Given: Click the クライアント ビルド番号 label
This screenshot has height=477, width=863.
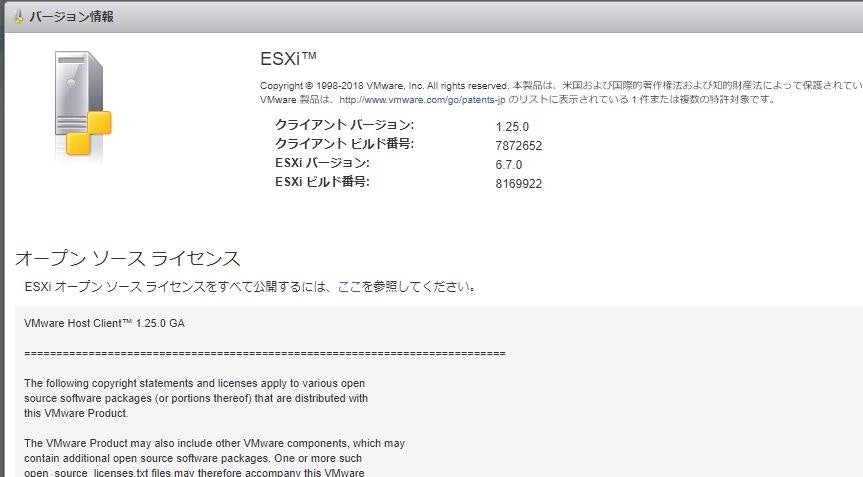Looking at the screenshot, I should pos(345,144).
